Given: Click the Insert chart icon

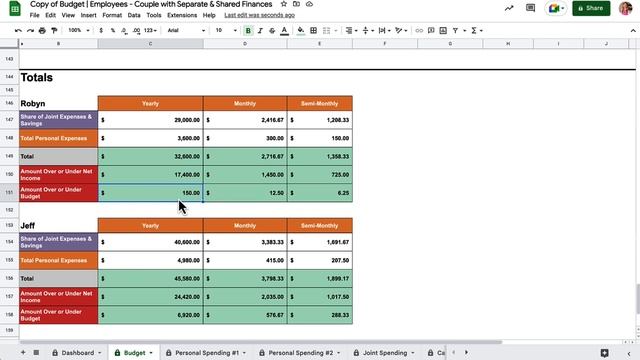Looking at the screenshot, I should [443, 31].
